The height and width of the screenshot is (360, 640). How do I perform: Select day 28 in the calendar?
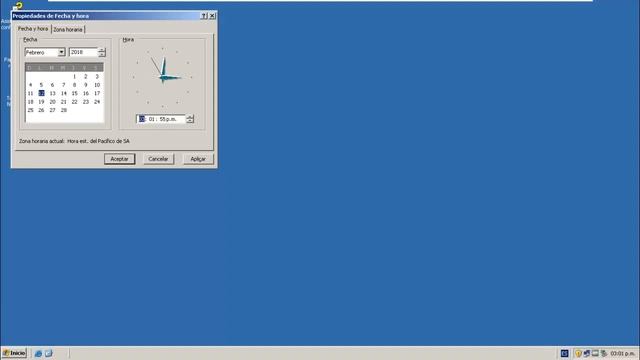(x=63, y=110)
